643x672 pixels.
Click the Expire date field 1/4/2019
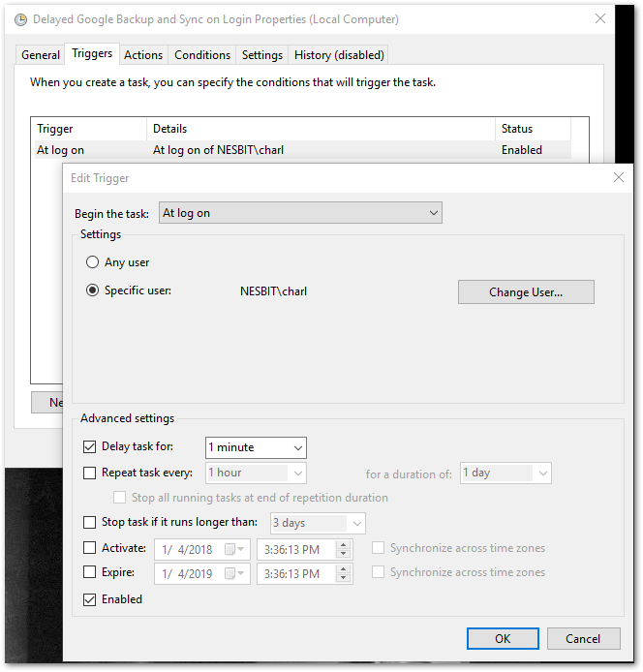[x=201, y=574]
